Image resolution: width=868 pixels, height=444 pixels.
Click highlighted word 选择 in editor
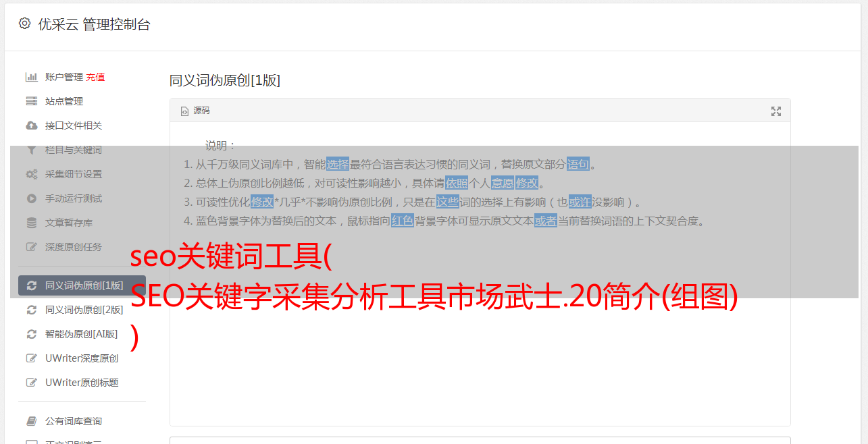click(338, 164)
